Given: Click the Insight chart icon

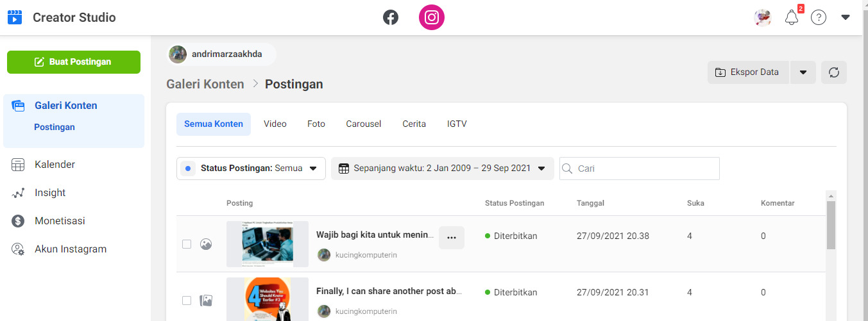Looking at the screenshot, I should tap(18, 193).
